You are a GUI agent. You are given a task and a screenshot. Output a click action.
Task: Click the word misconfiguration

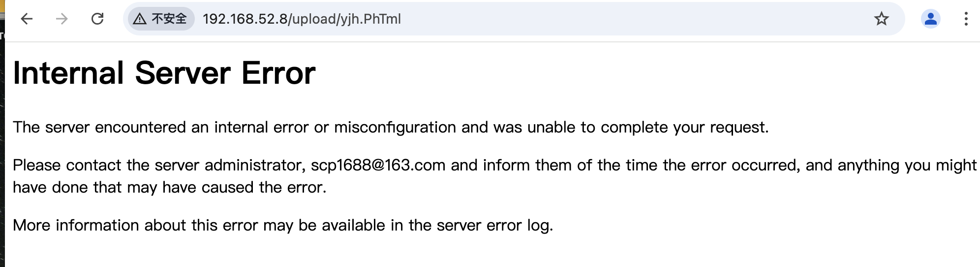pyautogui.click(x=395, y=128)
